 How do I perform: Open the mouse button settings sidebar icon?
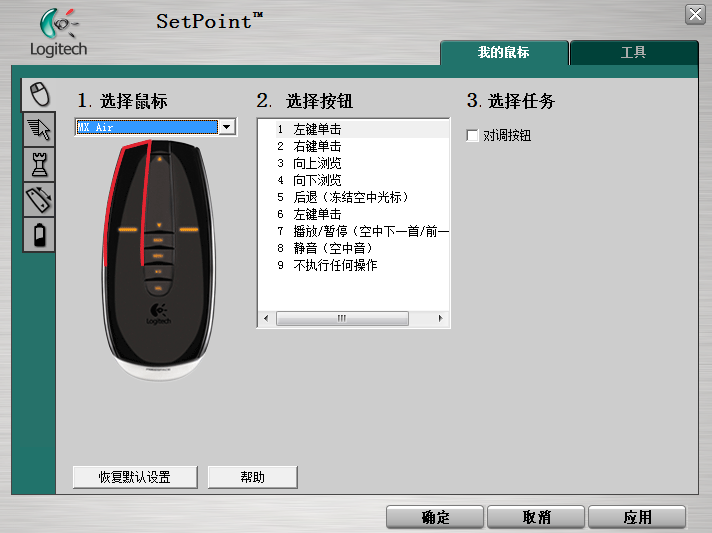coord(40,94)
